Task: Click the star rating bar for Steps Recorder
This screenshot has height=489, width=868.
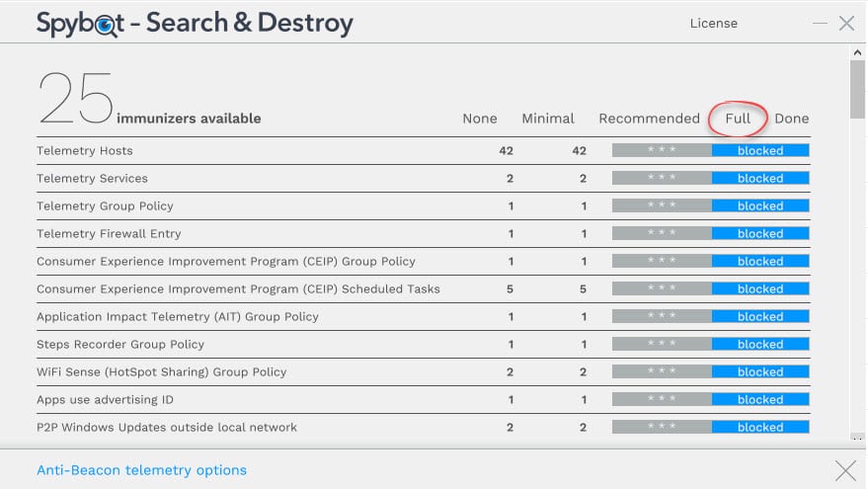Action: coord(662,344)
